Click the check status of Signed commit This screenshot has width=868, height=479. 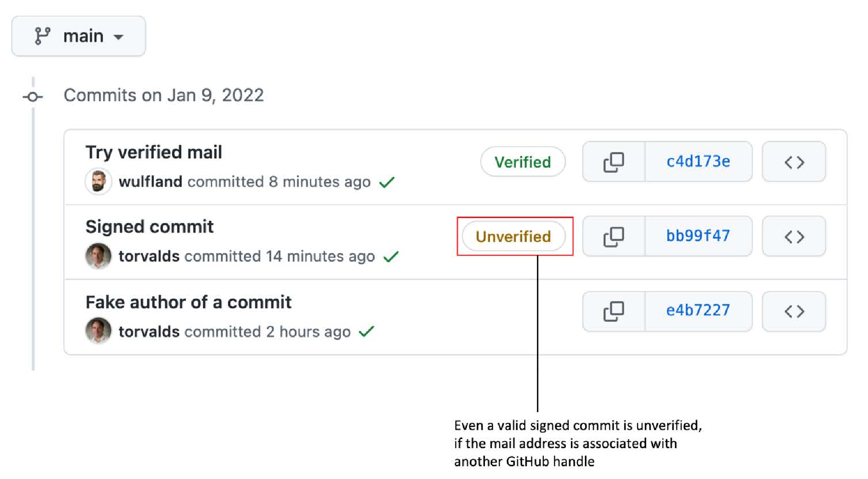[391, 257]
